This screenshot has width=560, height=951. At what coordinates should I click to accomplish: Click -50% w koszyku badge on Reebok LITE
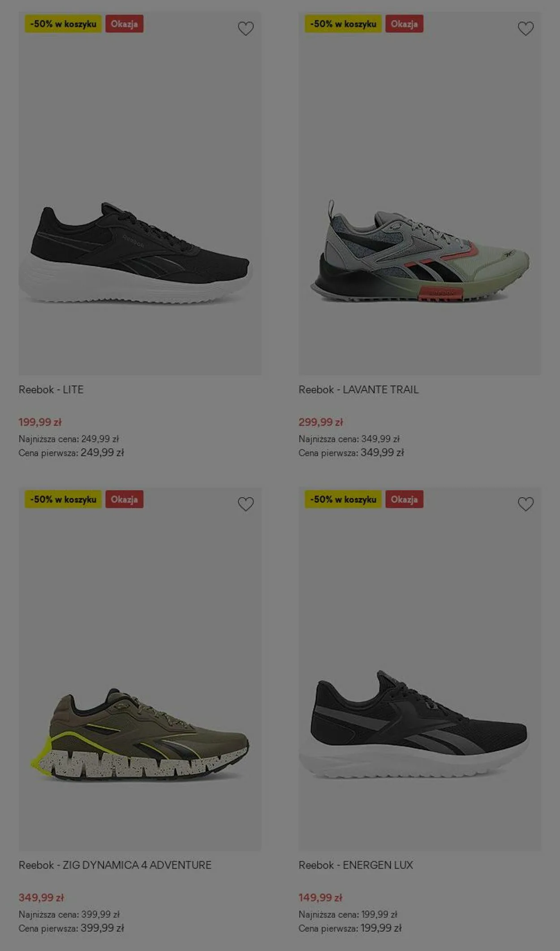tap(63, 24)
